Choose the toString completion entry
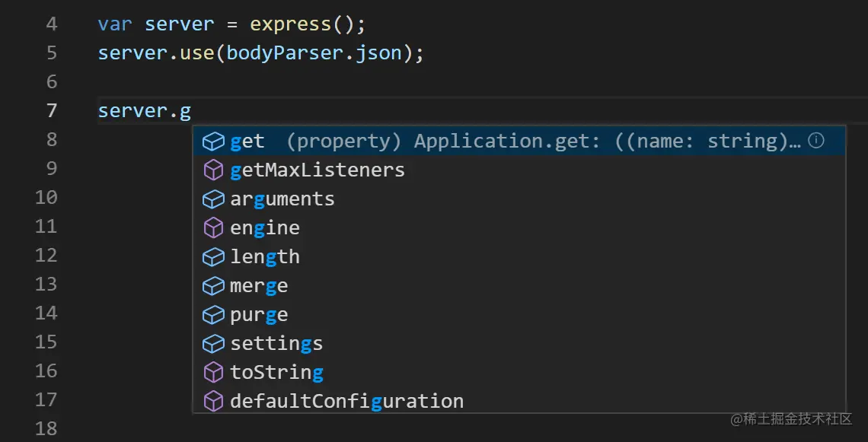 coord(276,372)
